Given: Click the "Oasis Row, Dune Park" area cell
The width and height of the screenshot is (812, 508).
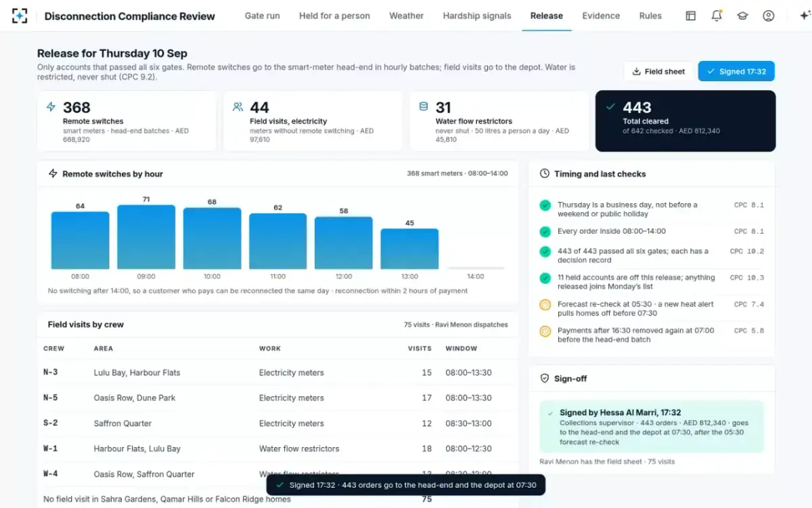Looking at the screenshot, I should [x=135, y=398].
